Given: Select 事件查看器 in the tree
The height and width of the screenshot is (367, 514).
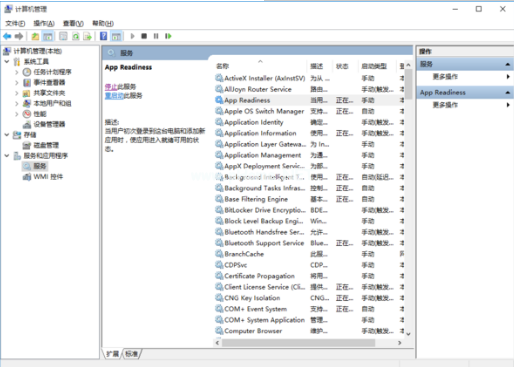Looking at the screenshot, I should (49, 82).
